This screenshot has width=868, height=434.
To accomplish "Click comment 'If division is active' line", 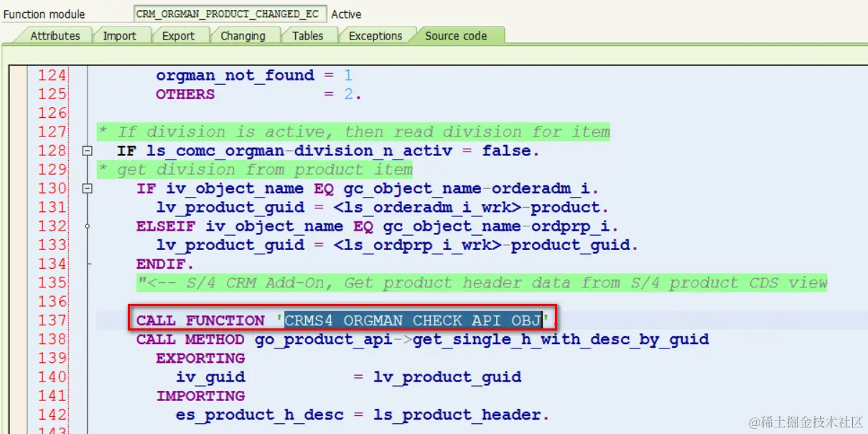I will (x=354, y=131).
